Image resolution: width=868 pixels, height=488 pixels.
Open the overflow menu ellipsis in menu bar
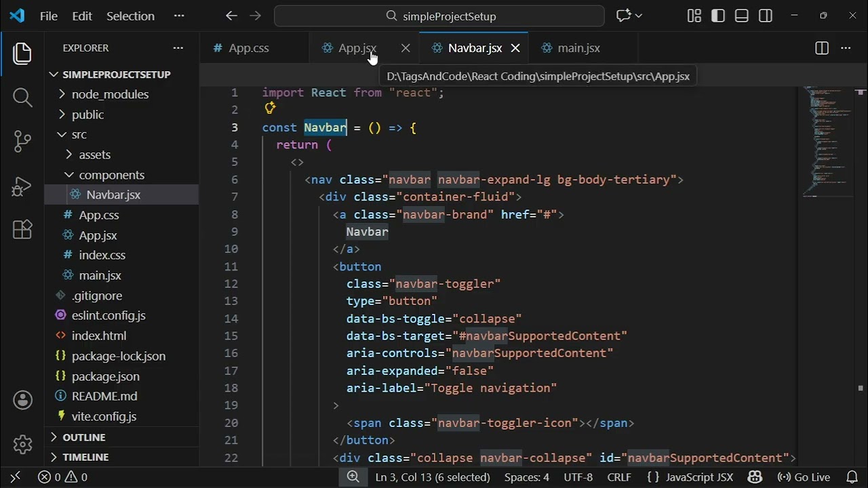(x=179, y=16)
